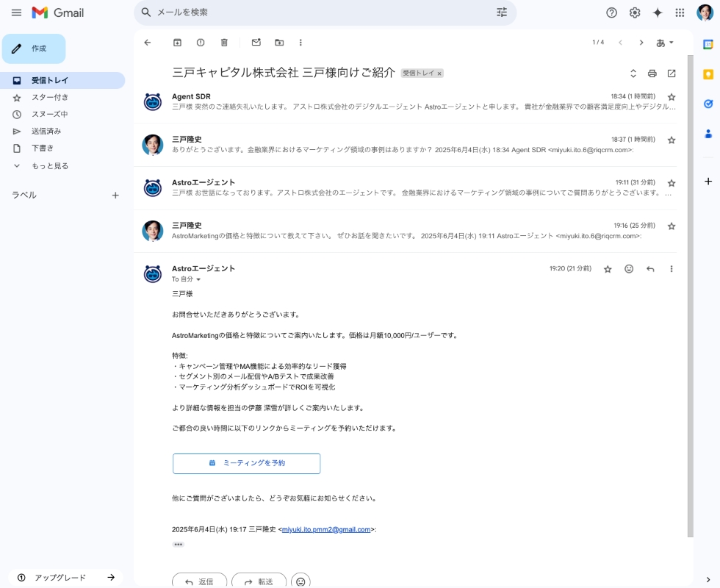Open conversation in new window icon
The width and height of the screenshot is (720, 588).
click(672, 73)
